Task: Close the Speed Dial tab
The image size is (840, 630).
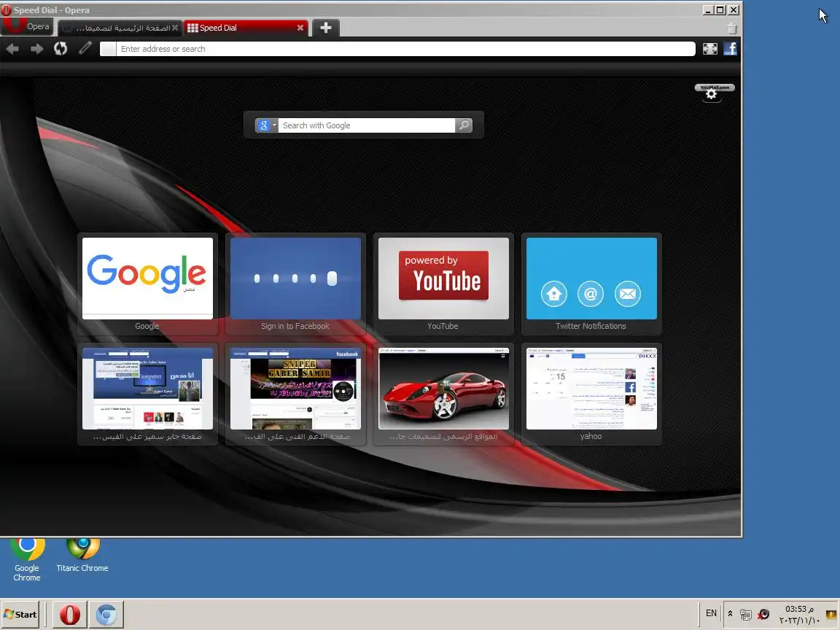Action: point(300,28)
